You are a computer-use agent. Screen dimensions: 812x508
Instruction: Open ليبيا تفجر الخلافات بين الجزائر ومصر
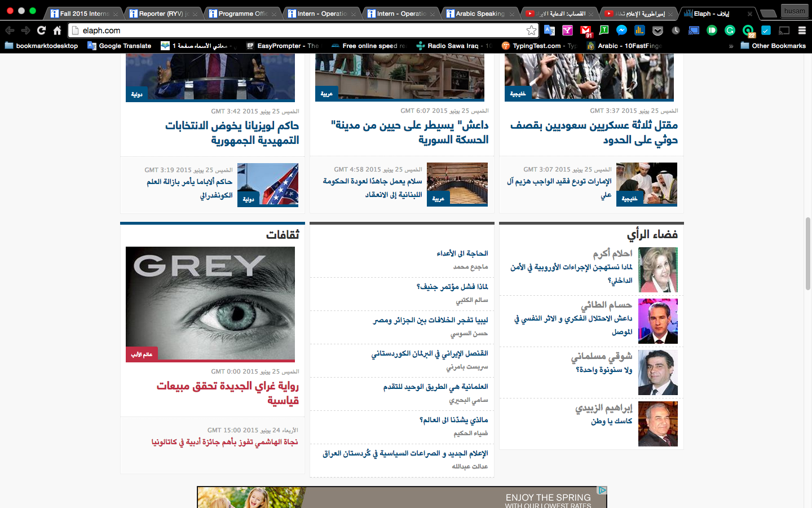[x=431, y=320]
